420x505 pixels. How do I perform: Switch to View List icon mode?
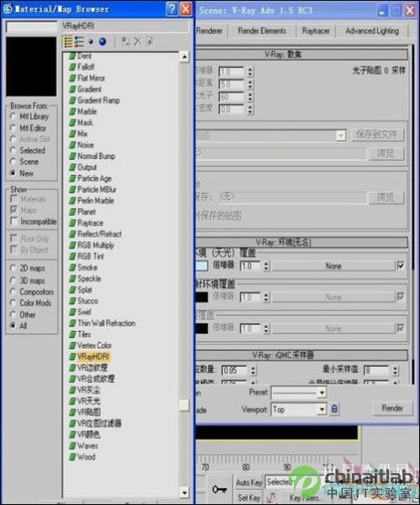(x=68, y=42)
